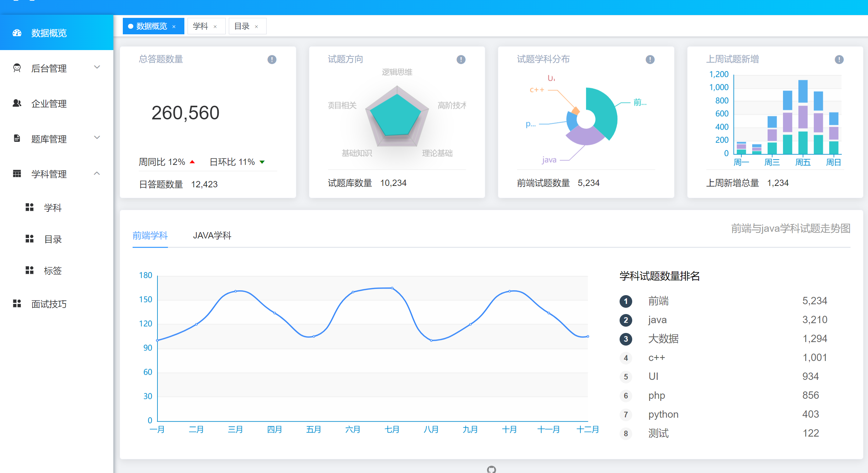The image size is (868, 473).
Task: Expand the 后台管理 submenu chevron
Action: (97, 67)
